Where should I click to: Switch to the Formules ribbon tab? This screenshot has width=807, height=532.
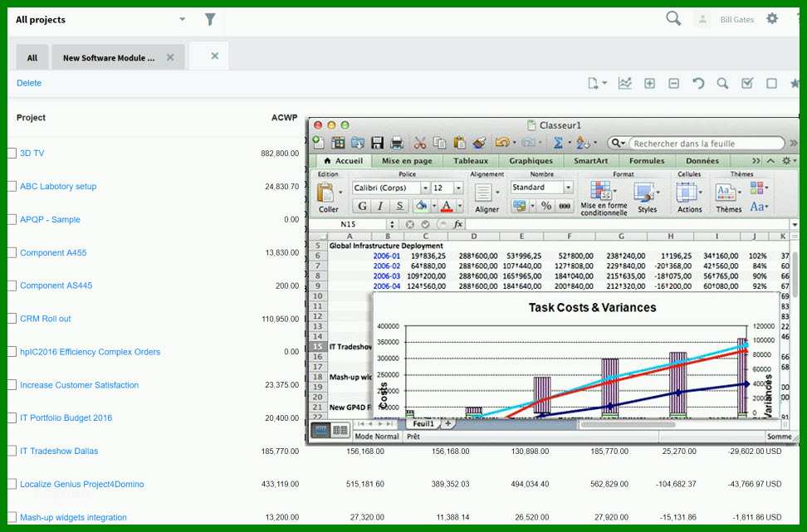tap(647, 161)
